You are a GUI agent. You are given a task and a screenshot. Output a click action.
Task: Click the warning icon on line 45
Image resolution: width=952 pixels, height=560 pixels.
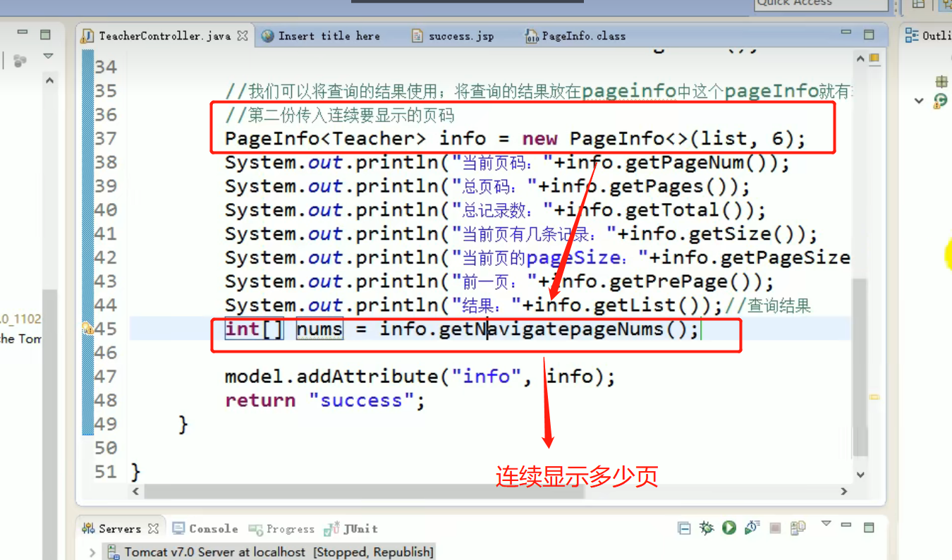[x=87, y=328]
